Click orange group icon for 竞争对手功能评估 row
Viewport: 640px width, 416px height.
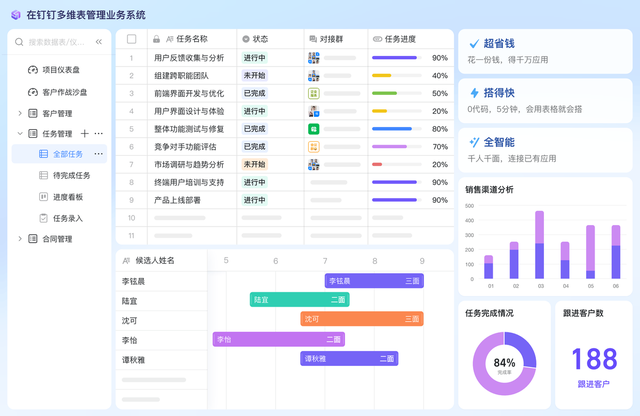click(x=313, y=147)
